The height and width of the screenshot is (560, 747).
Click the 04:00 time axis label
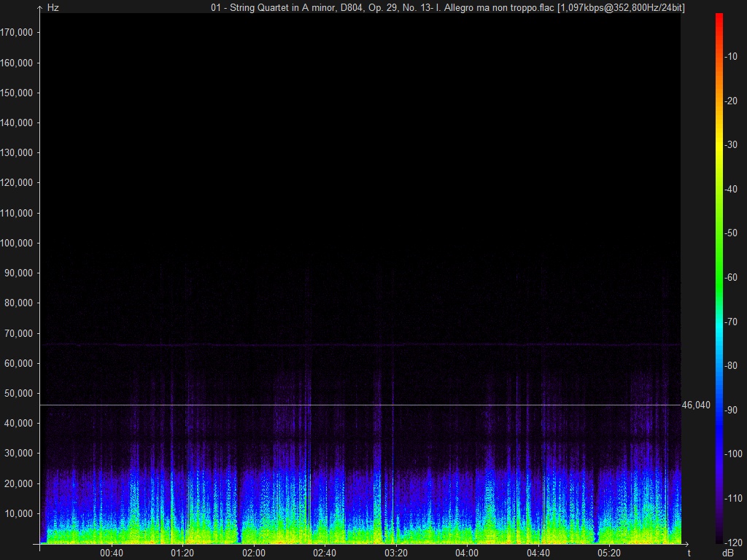pos(467,553)
